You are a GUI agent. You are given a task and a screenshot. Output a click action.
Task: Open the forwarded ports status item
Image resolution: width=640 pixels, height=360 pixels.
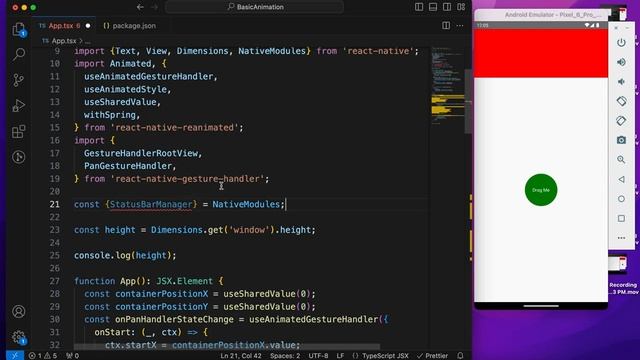(x=72, y=356)
